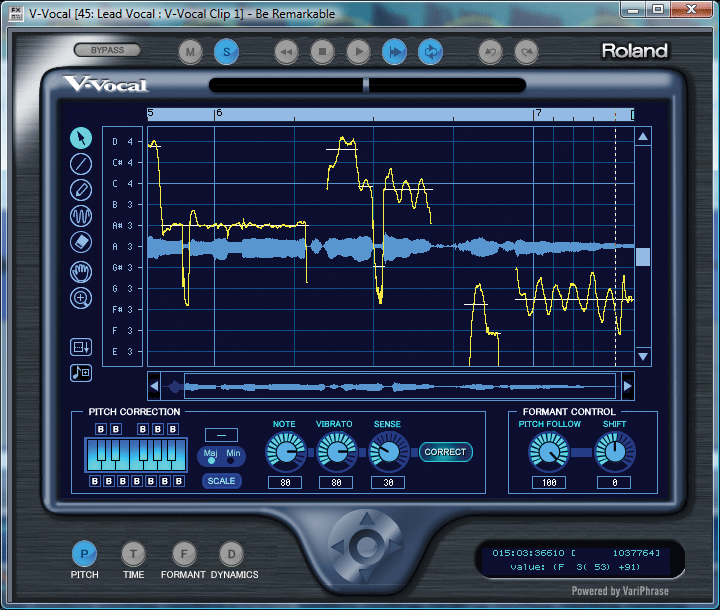Image resolution: width=720 pixels, height=610 pixels.
Task: Select the Arrow pointer tool
Action: [x=81, y=138]
